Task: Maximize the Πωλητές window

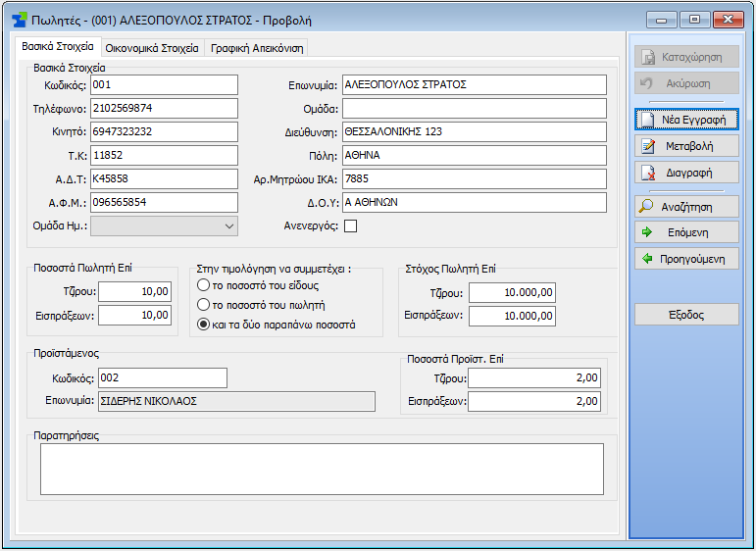Action: tap(695, 20)
